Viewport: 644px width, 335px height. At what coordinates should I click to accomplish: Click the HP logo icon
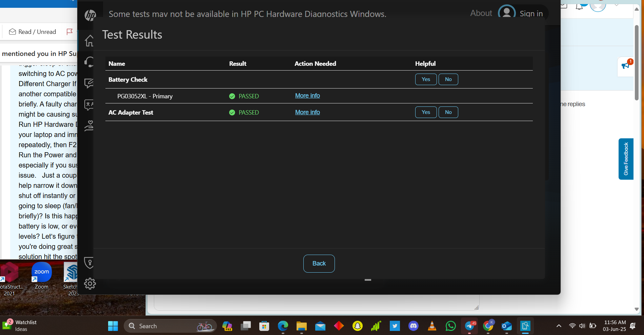point(90,15)
